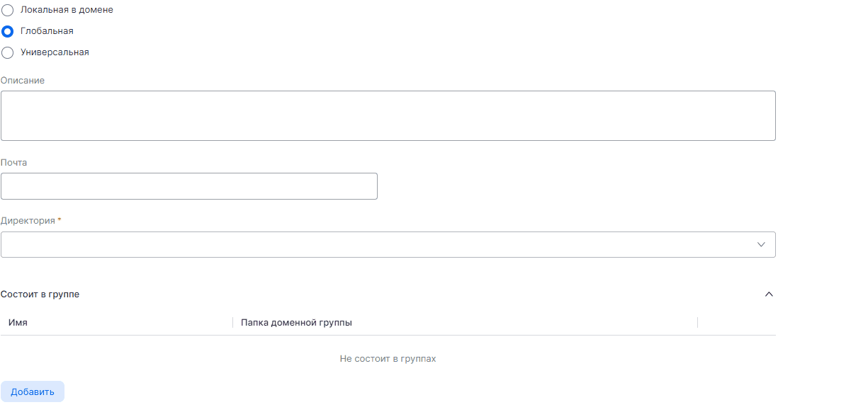Click the 'Состоит в группе' section title
The height and width of the screenshot is (412, 868).
click(x=40, y=294)
